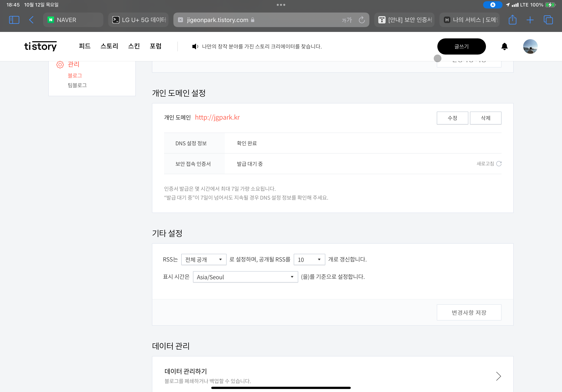
Task: Tap the Safari share icon
Action: pyautogui.click(x=512, y=20)
